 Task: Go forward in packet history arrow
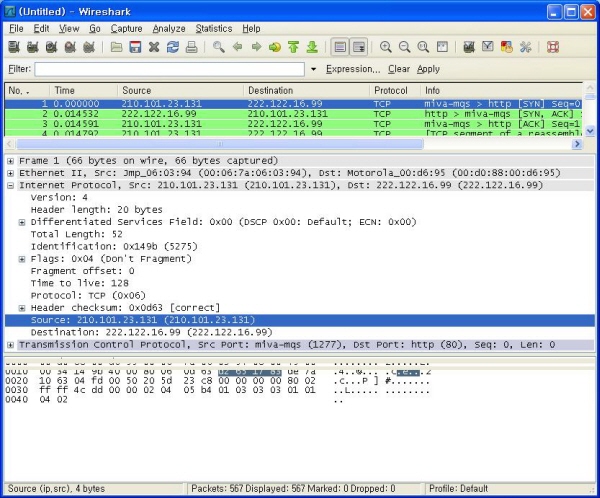(256, 47)
